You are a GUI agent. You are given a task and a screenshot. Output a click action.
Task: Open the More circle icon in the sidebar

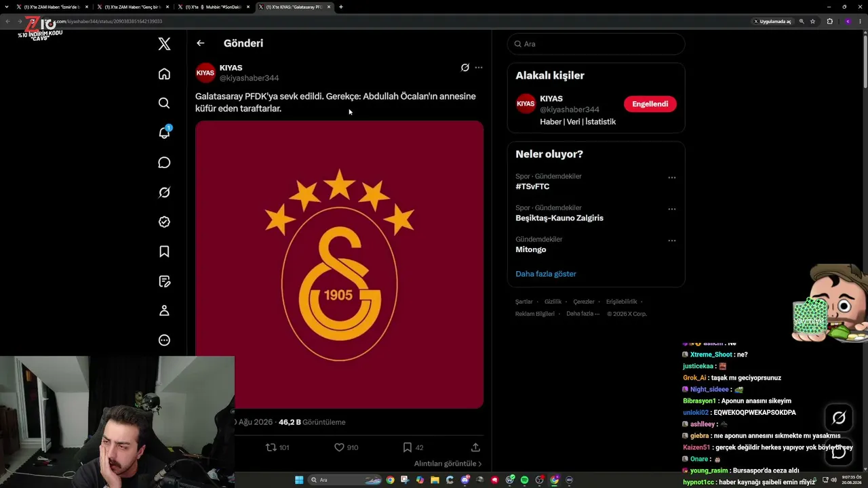[x=164, y=340]
